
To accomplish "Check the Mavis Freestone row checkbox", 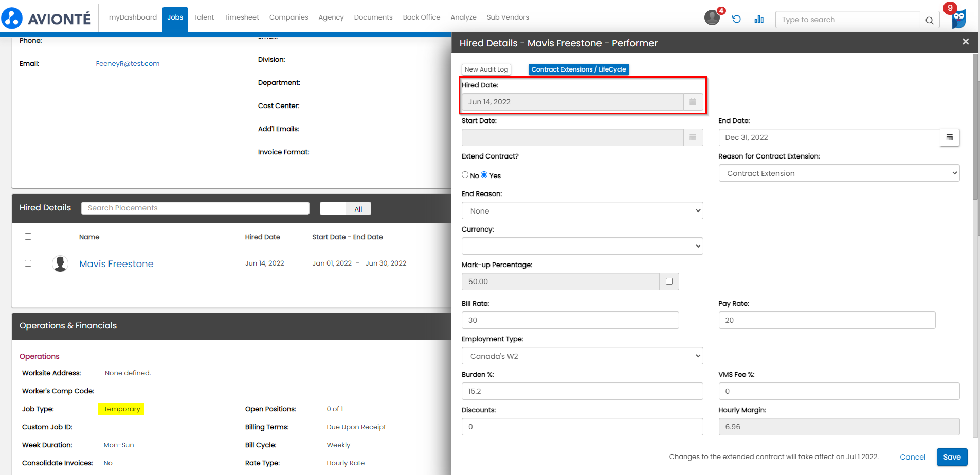I will point(28,263).
